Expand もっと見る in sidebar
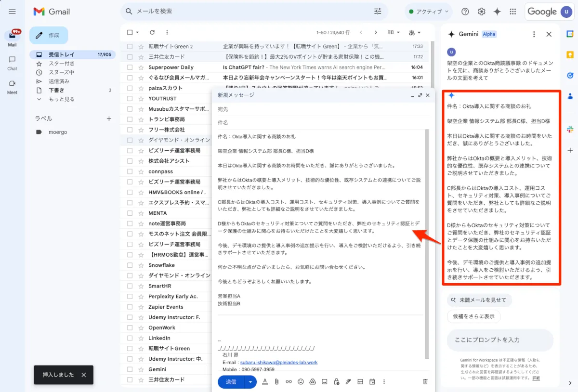Image resolution: width=578 pixels, height=392 pixels. (x=62, y=99)
